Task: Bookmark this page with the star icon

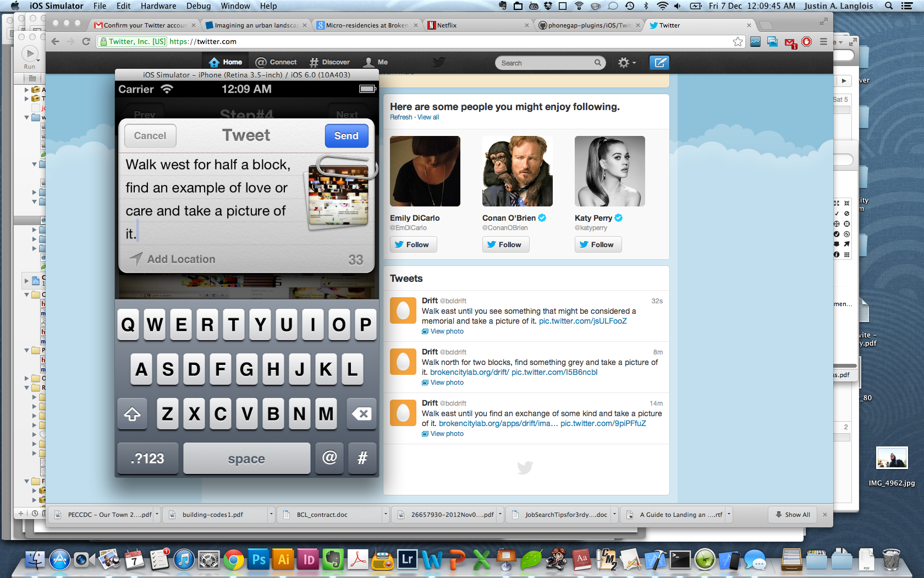Action: 738,42
